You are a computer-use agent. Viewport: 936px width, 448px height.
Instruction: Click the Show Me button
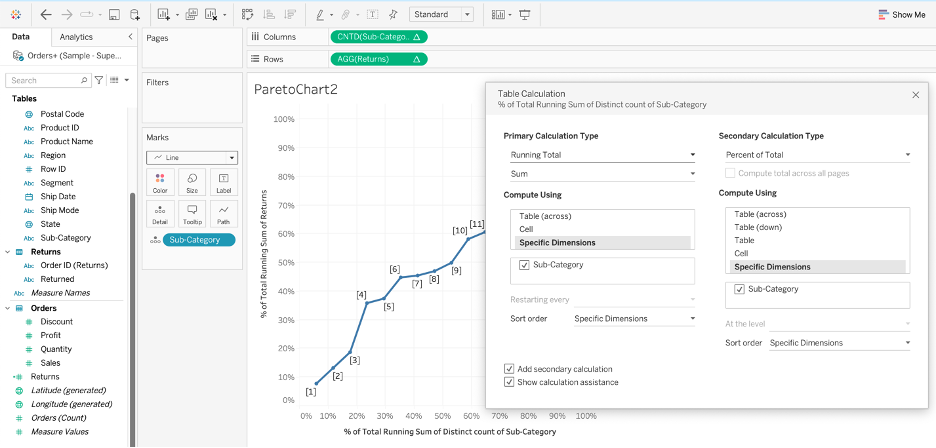tap(901, 15)
